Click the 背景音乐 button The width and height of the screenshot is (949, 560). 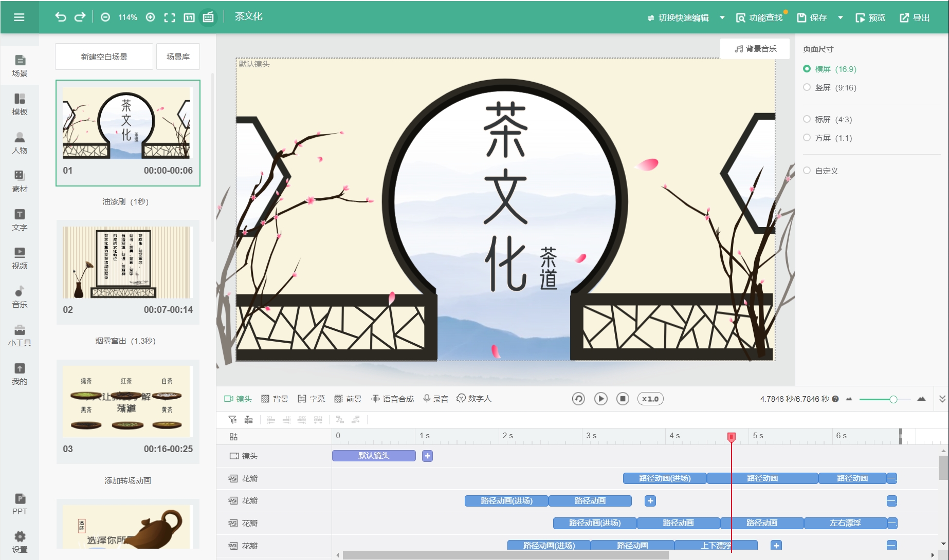pyautogui.click(x=755, y=49)
